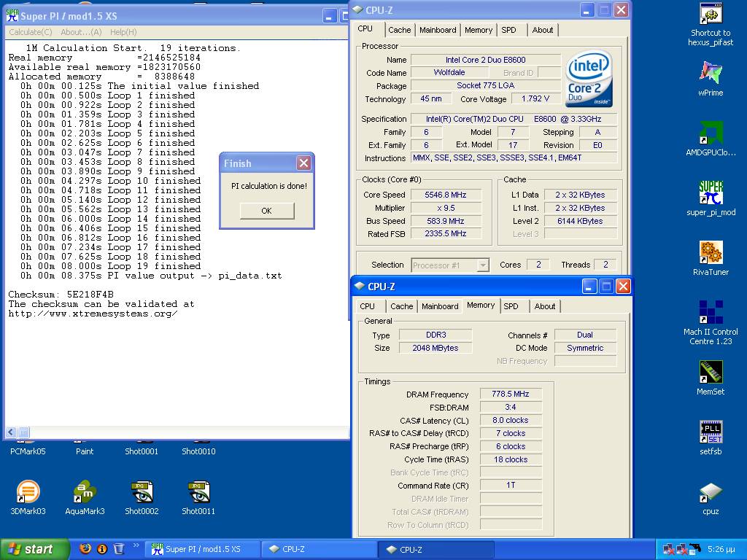Select the DRAM Frequency value 778.5 MHz

pyautogui.click(x=510, y=394)
